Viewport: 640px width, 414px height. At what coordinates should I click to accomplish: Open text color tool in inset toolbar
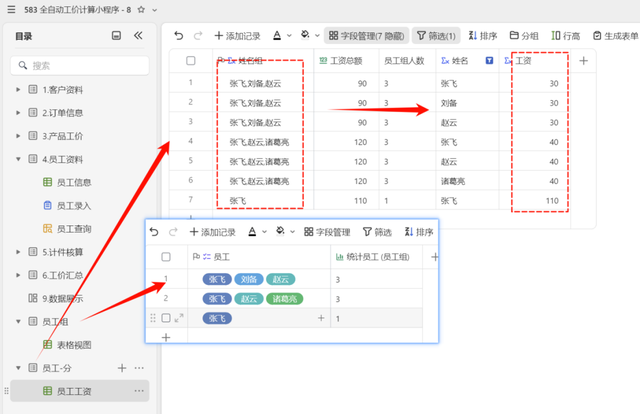tap(252, 232)
